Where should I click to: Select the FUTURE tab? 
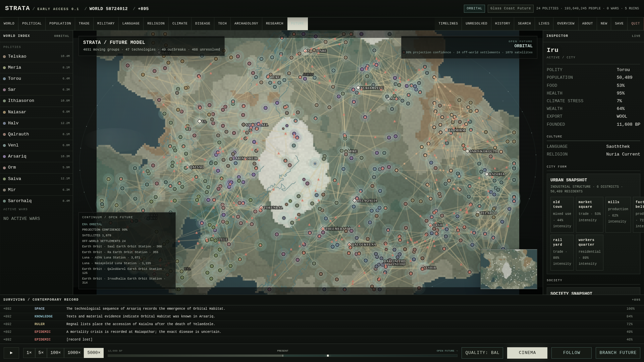298,24
